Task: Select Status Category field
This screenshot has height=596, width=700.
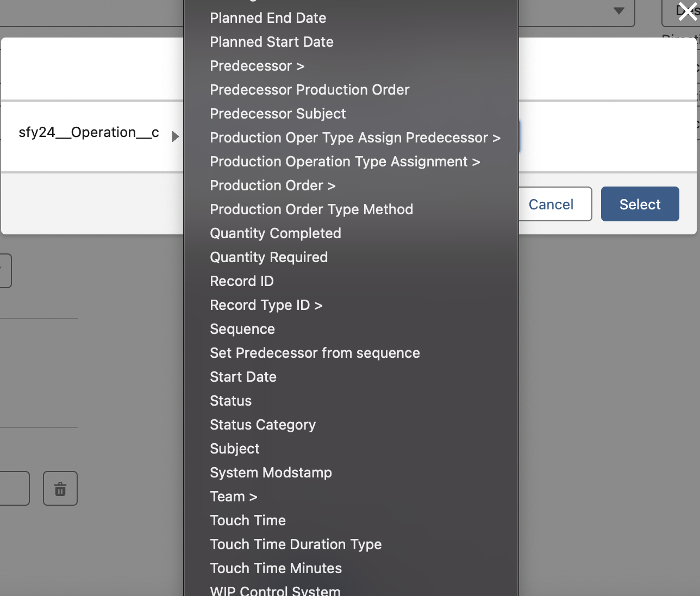Action: point(262,425)
